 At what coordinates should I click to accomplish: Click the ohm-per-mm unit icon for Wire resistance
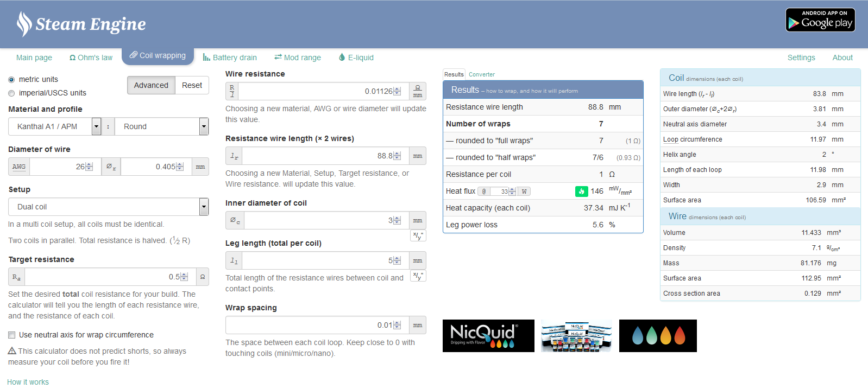click(x=418, y=91)
